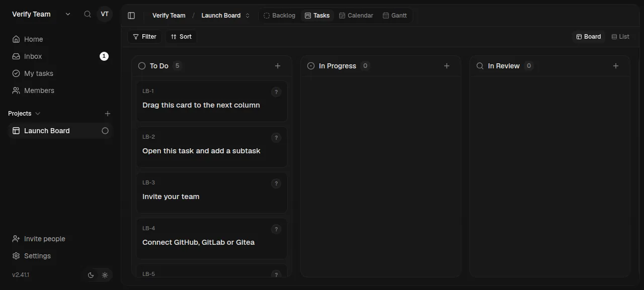Open the Calendar tab
Screen dimensions: 644x290
tap(356, 16)
